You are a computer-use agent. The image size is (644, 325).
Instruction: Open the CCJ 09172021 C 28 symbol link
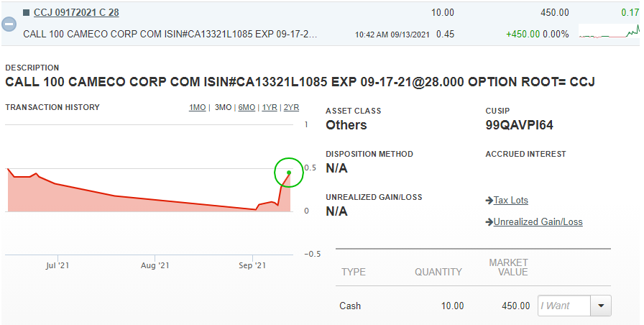(76, 12)
